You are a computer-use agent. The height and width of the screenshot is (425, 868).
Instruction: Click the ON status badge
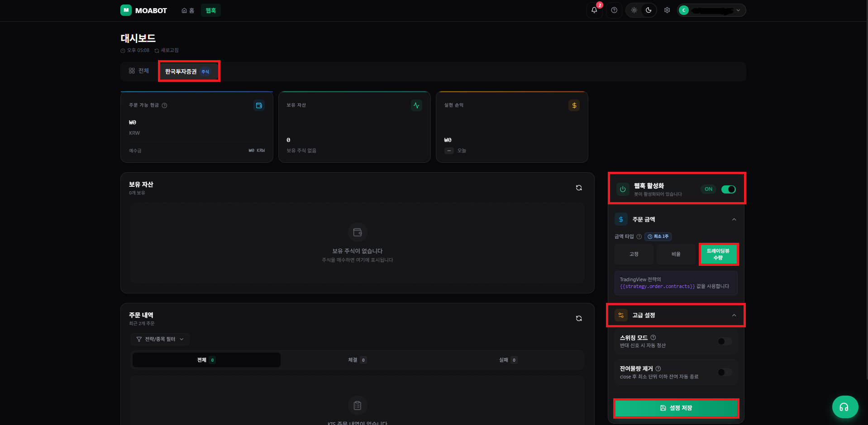(x=708, y=189)
